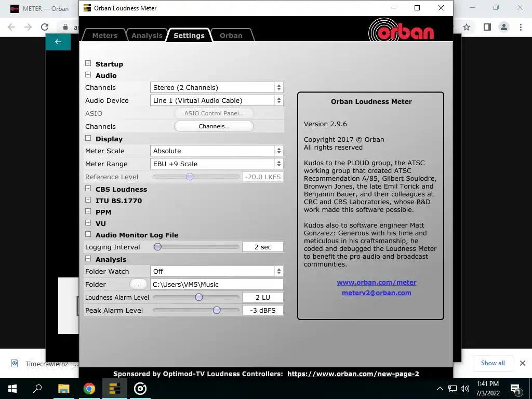The height and width of the screenshot is (399, 532).
Task: Expand the CBS Loudness section
Action: (88, 189)
